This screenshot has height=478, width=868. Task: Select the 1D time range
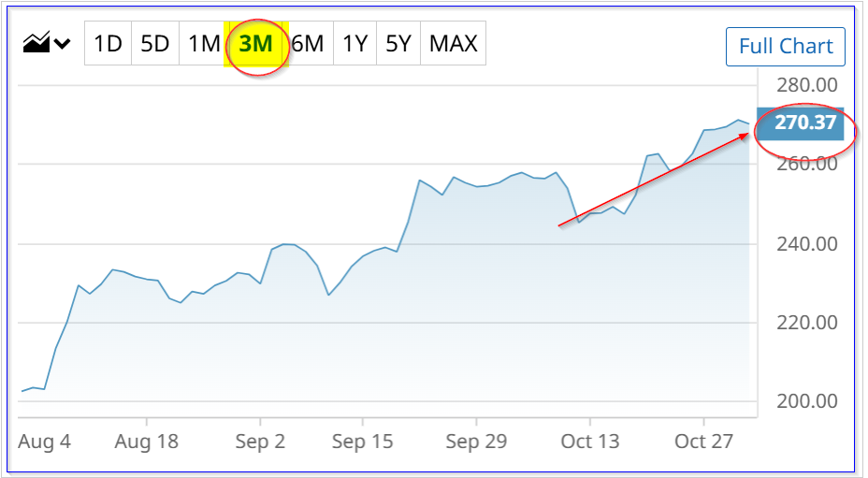108,44
